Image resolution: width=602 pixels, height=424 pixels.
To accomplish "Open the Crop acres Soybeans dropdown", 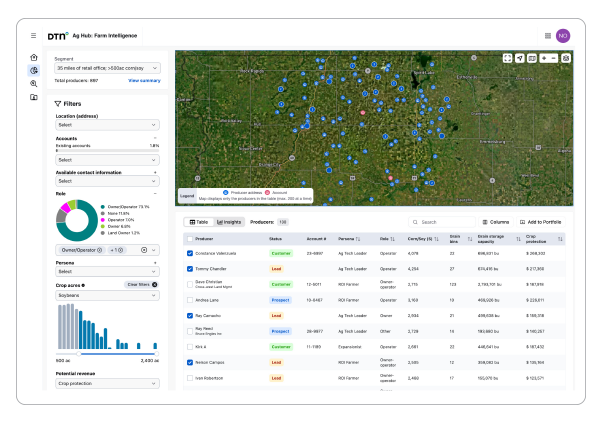I will [107, 295].
